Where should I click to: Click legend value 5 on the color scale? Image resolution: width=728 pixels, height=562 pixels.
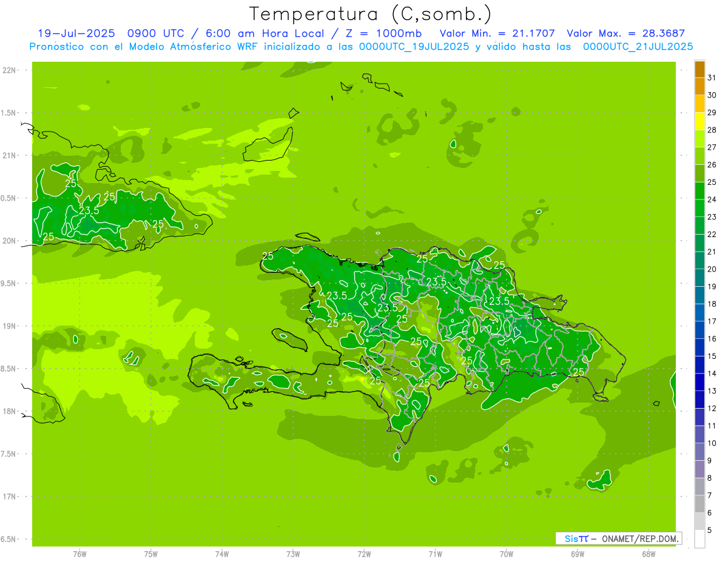[710, 530]
